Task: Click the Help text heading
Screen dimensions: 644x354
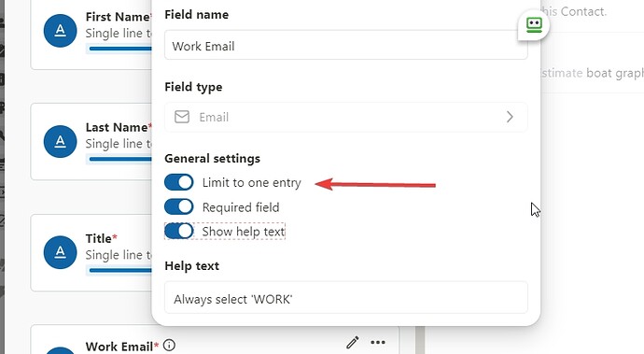Action: (x=192, y=266)
